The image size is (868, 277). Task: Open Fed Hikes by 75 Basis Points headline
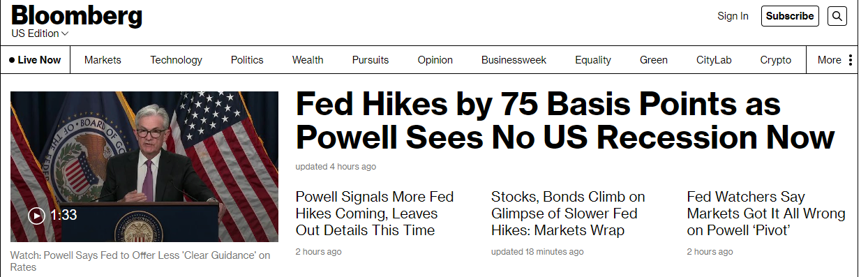tap(564, 121)
